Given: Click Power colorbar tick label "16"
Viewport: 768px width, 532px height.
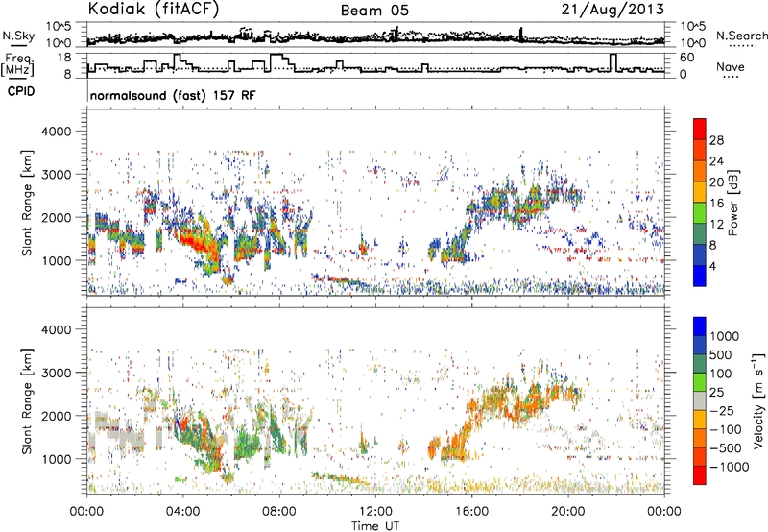Looking at the screenshot, I should (x=716, y=204).
